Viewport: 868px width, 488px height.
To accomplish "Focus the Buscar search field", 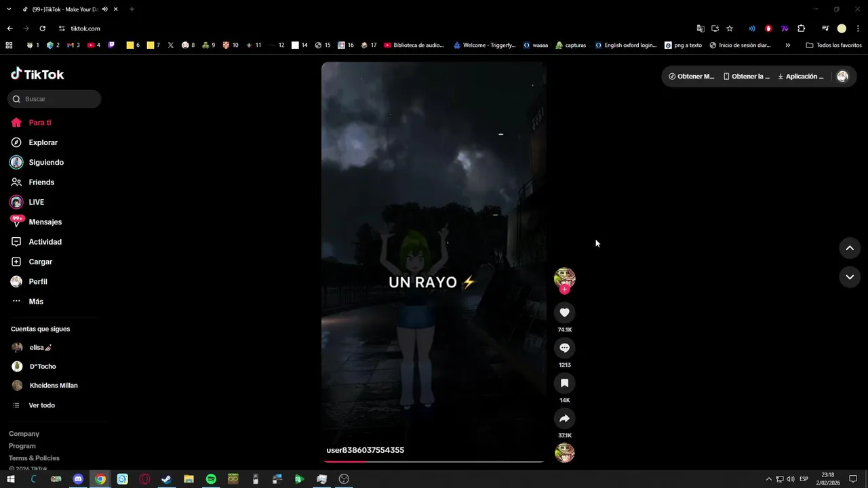I will (x=54, y=99).
